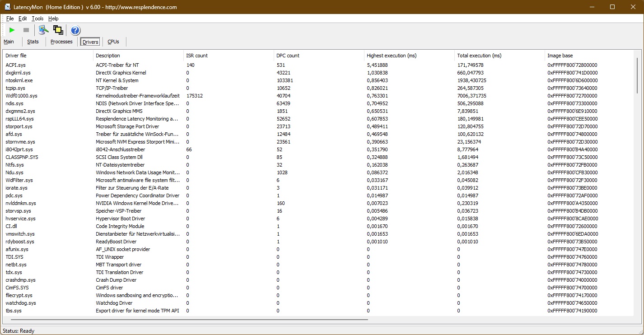
Task: Open the Tools menu
Action: pos(37,19)
